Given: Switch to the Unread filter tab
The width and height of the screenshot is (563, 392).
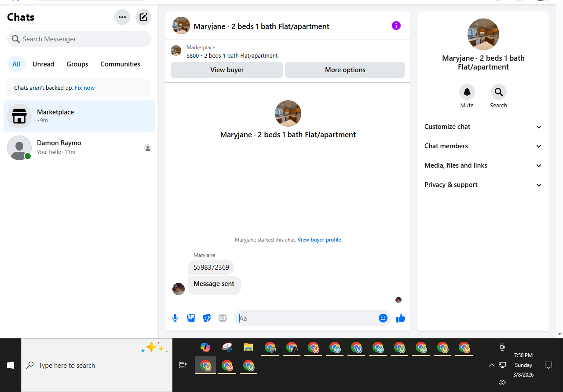Looking at the screenshot, I should 44,64.
